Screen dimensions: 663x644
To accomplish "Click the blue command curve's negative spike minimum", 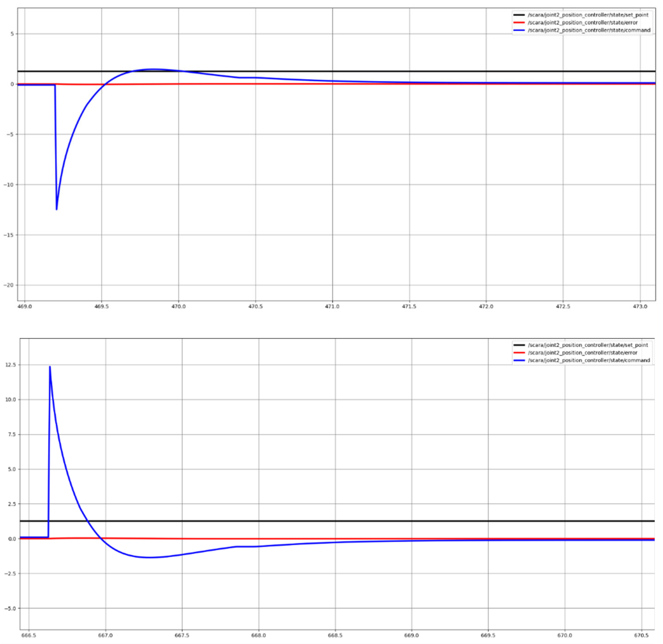I will 57,209.
